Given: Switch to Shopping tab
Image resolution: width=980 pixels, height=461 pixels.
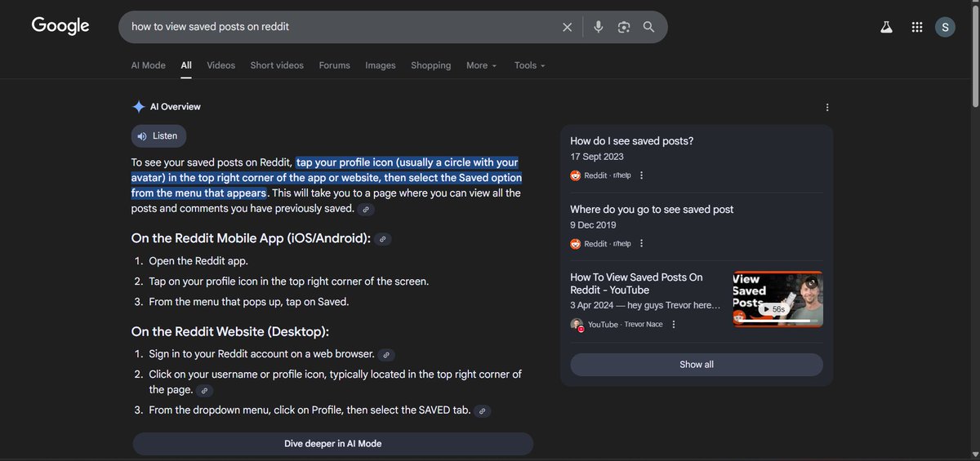Looking at the screenshot, I should tap(431, 65).
